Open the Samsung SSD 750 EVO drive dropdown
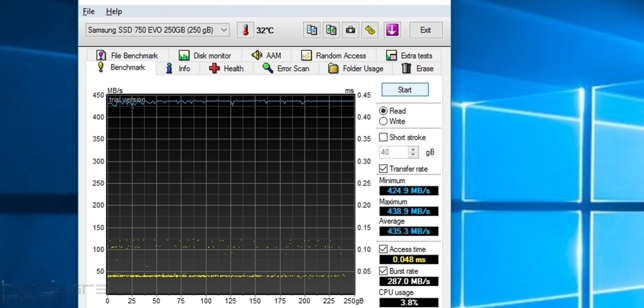The image size is (644, 308). click(157, 30)
